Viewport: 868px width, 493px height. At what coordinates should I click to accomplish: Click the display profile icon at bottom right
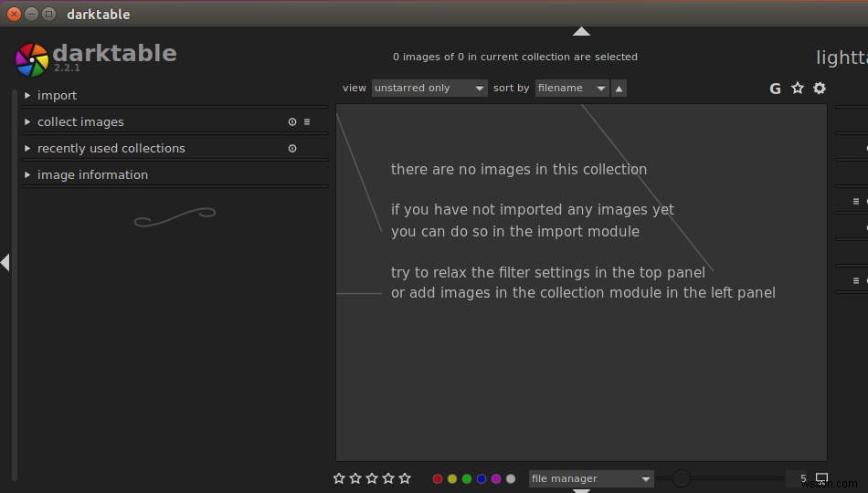(821, 478)
